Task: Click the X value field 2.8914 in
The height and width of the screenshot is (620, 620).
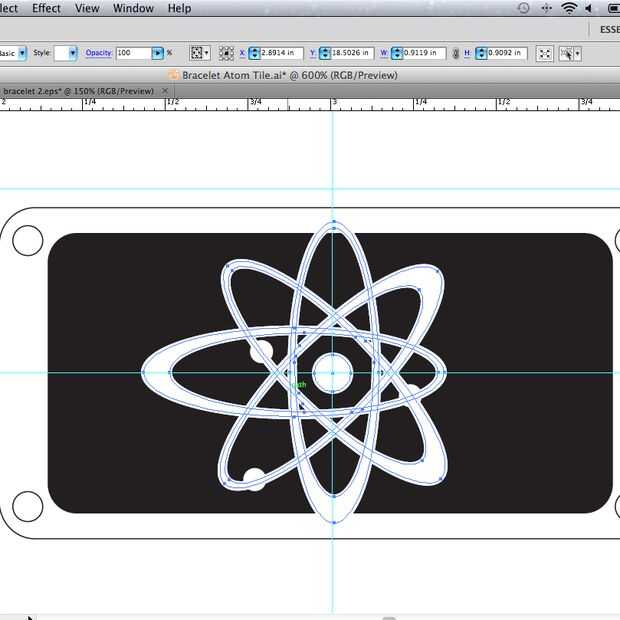Action: pyautogui.click(x=282, y=53)
